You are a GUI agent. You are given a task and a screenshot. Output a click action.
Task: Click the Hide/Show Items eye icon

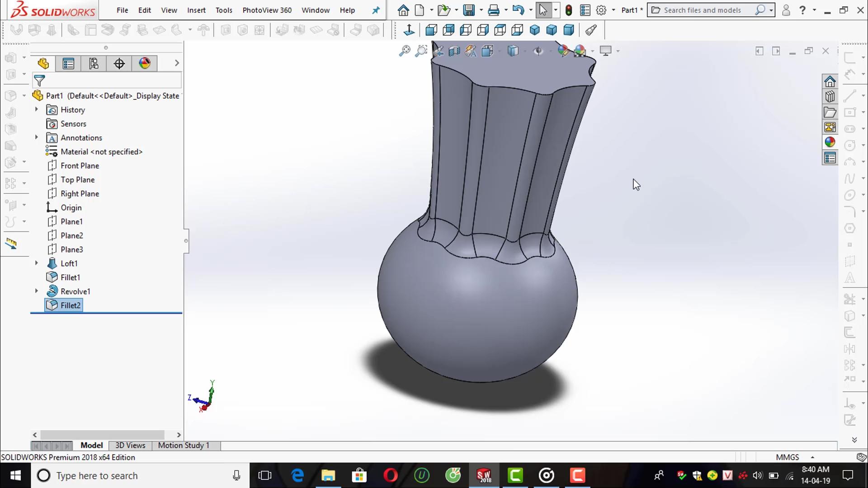tap(538, 51)
